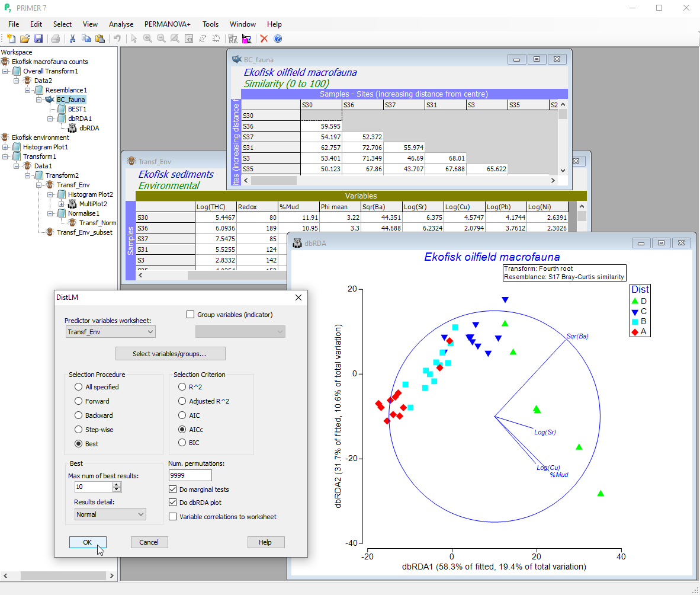Click the Select variables/groups button

click(x=170, y=354)
